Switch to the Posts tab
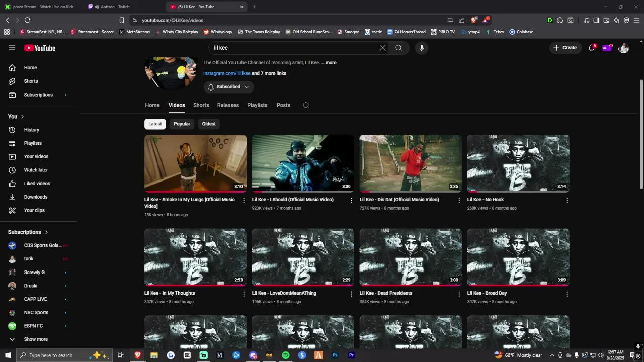Viewport: 644px width, 362px height. point(283,105)
